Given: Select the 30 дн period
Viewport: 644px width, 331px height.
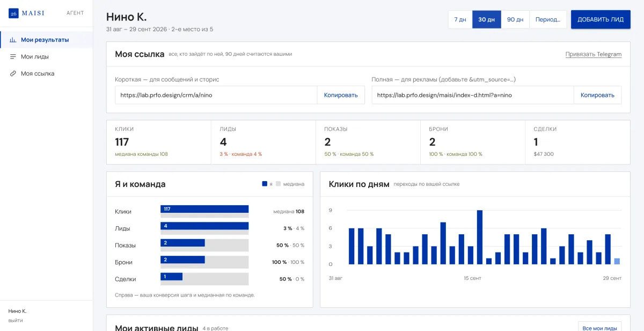Looking at the screenshot, I should pyautogui.click(x=486, y=19).
